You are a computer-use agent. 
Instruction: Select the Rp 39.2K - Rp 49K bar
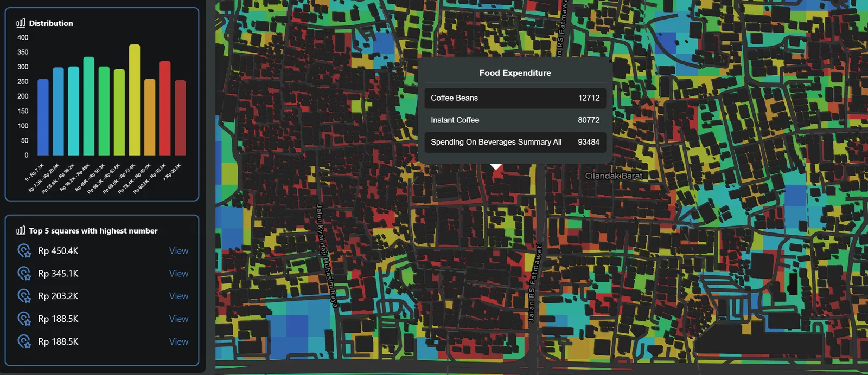coord(88,106)
